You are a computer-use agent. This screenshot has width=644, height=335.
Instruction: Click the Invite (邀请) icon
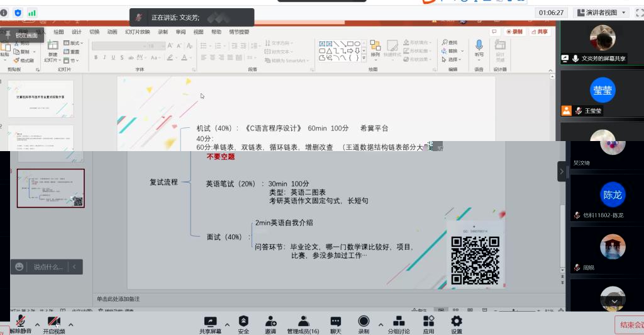270,322
